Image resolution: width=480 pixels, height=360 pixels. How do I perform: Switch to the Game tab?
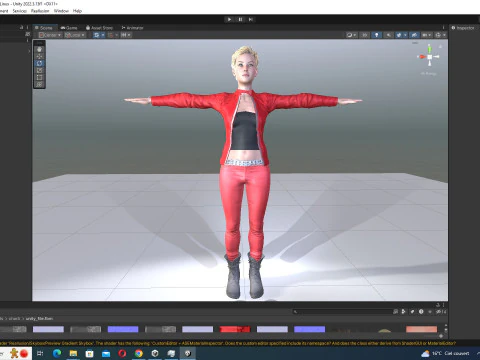tap(69, 28)
